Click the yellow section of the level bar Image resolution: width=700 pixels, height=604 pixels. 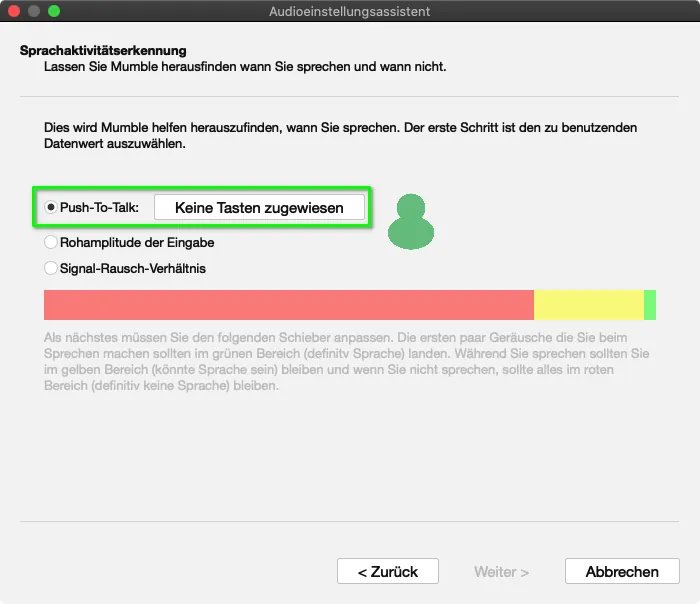click(588, 305)
